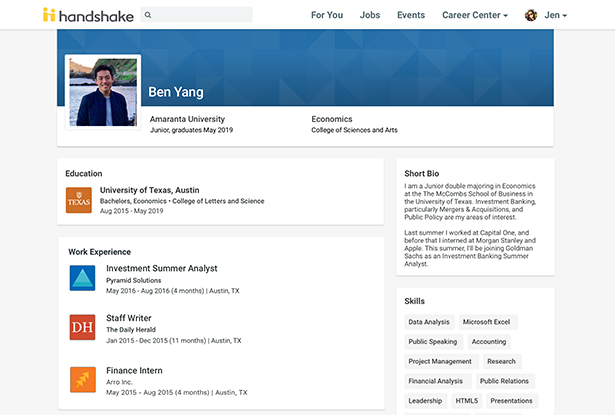The height and width of the screenshot is (415, 615).
Task: Click the user avatar in the navbar
Action: pyautogui.click(x=531, y=15)
